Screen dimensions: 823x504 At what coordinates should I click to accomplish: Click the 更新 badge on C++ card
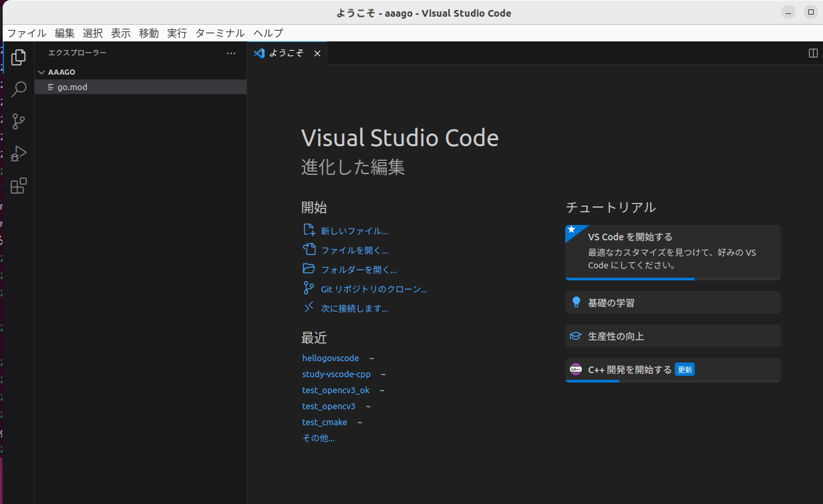[685, 369]
